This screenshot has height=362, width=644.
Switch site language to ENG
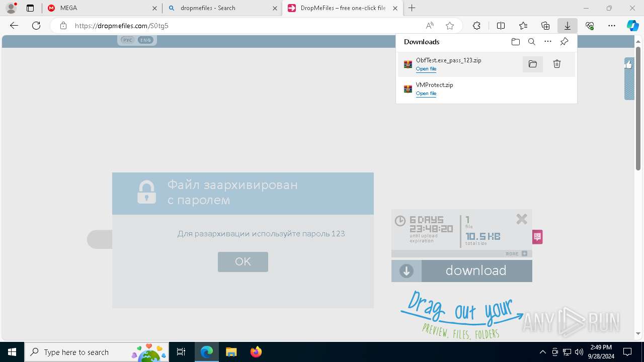(x=145, y=40)
